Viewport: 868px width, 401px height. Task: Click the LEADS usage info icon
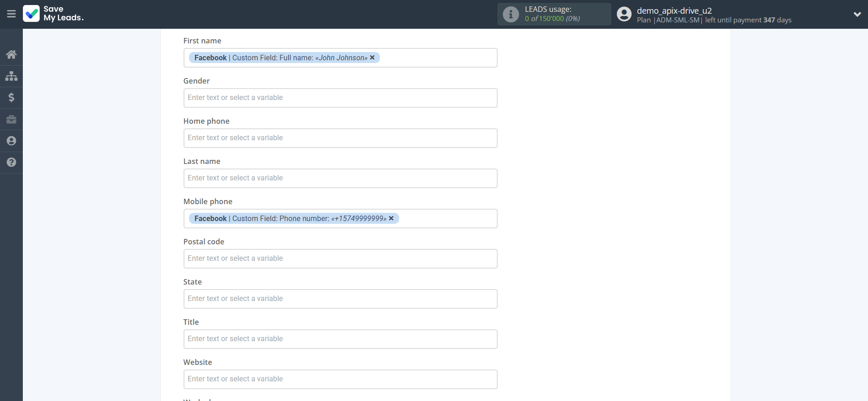coord(510,14)
